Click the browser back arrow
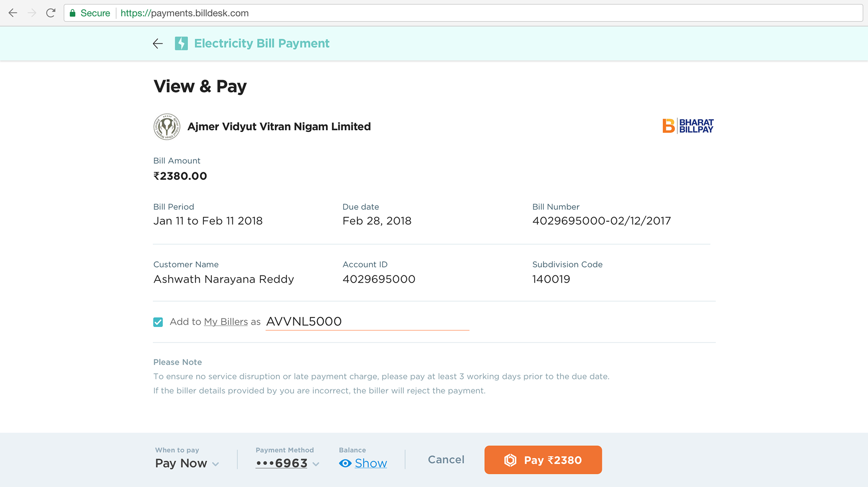Viewport: 868px width, 487px height. pyautogui.click(x=13, y=13)
